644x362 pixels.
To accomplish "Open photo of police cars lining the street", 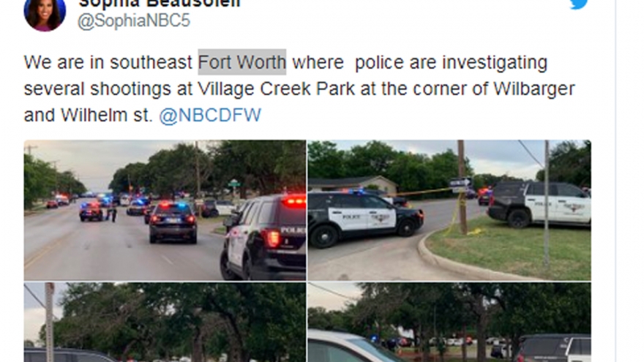I will [x=165, y=210].
